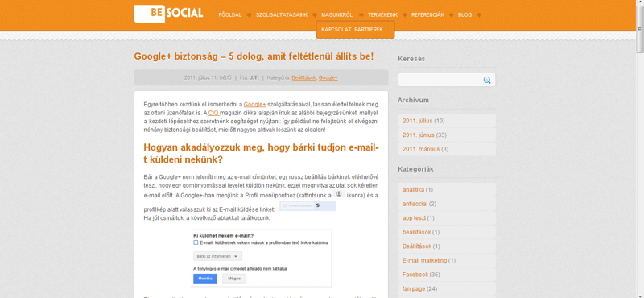Open the MAGUNKRÓL menu item
The image size is (644, 298).
pos(336,14)
